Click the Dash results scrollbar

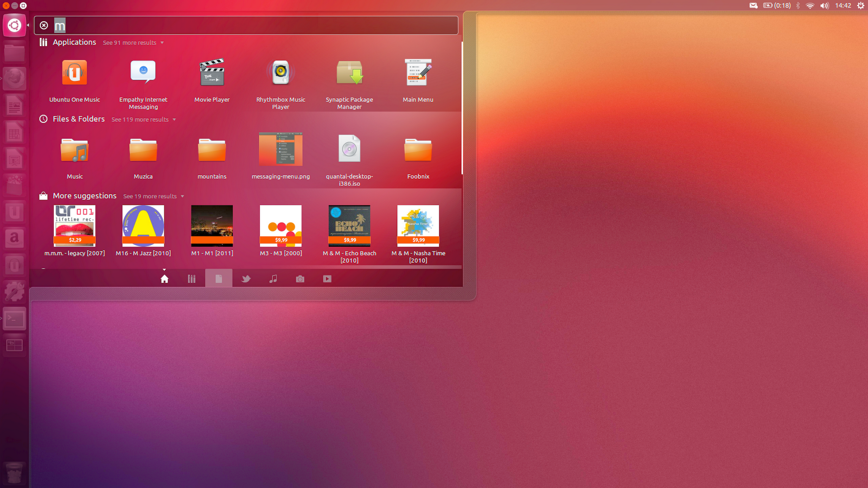(x=462, y=108)
